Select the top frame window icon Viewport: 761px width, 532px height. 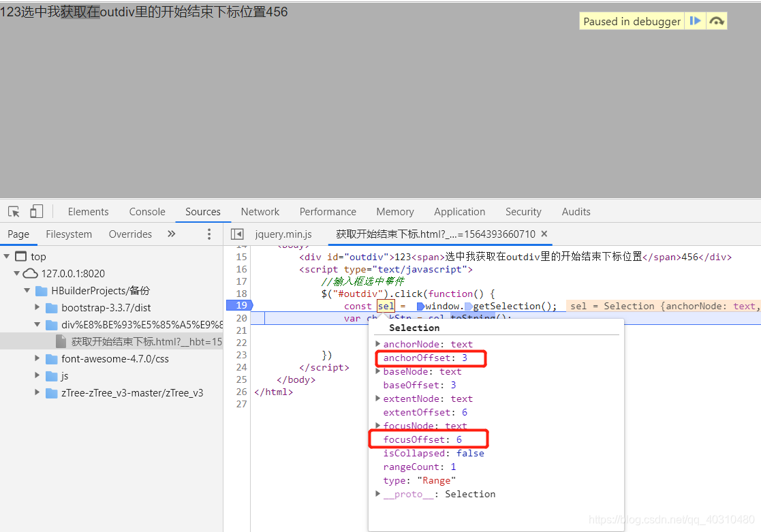tap(21, 256)
